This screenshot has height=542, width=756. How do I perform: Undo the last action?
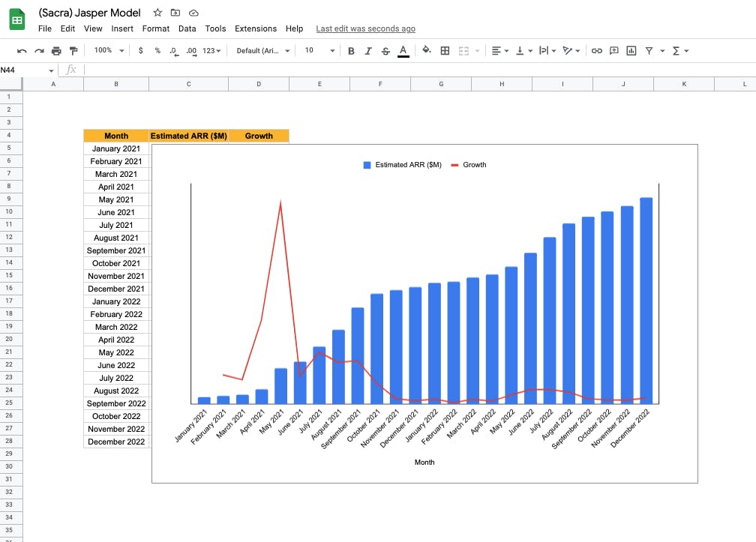point(22,50)
